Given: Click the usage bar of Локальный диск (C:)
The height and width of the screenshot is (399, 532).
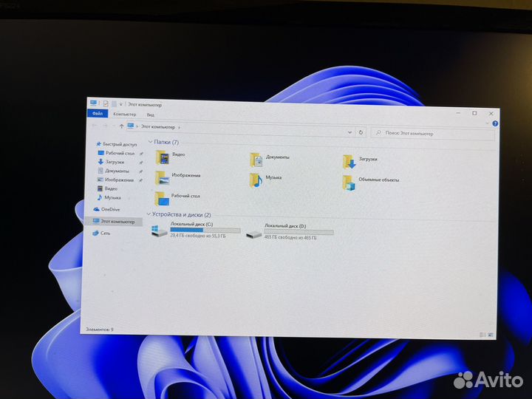Looking at the screenshot, I should coord(205,230).
